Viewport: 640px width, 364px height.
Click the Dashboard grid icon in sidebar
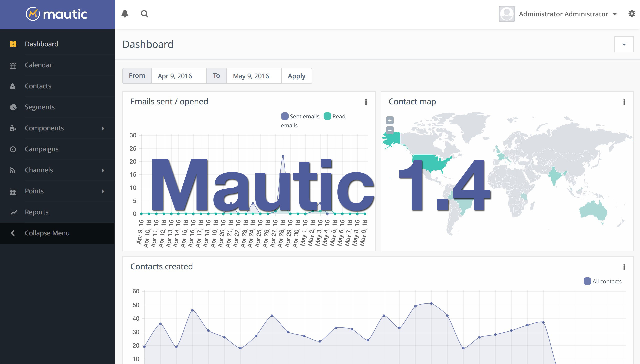click(x=13, y=44)
